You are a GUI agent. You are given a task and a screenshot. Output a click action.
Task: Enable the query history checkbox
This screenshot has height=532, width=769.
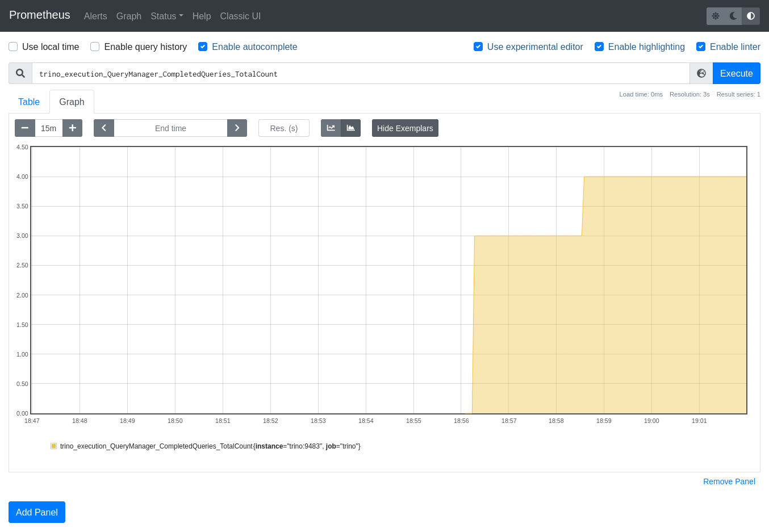click(x=94, y=47)
